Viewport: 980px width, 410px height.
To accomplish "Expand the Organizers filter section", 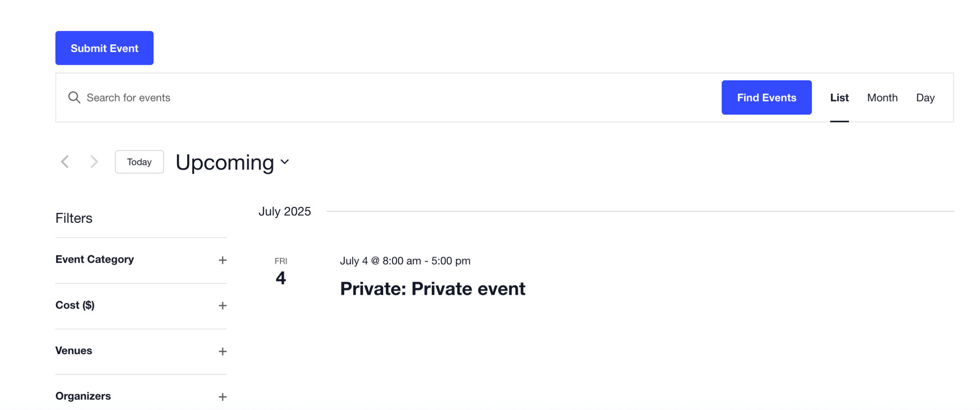I will click(x=223, y=396).
